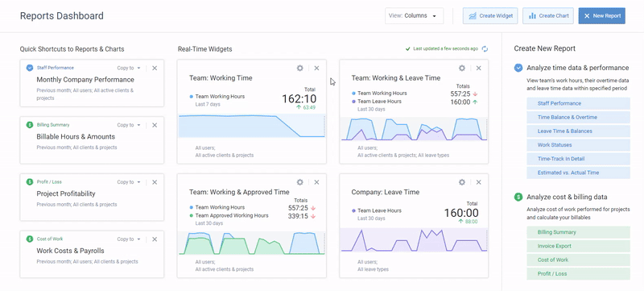The image size is (644, 291).
Task: Click the Team: Working & Leave Time chart
Action: [414, 129]
